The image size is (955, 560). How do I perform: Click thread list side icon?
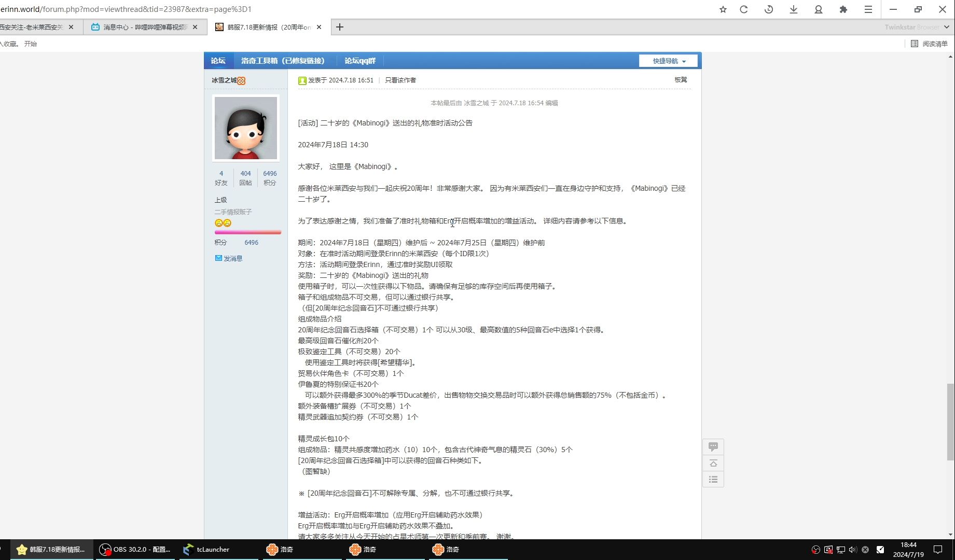coord(713,480)
